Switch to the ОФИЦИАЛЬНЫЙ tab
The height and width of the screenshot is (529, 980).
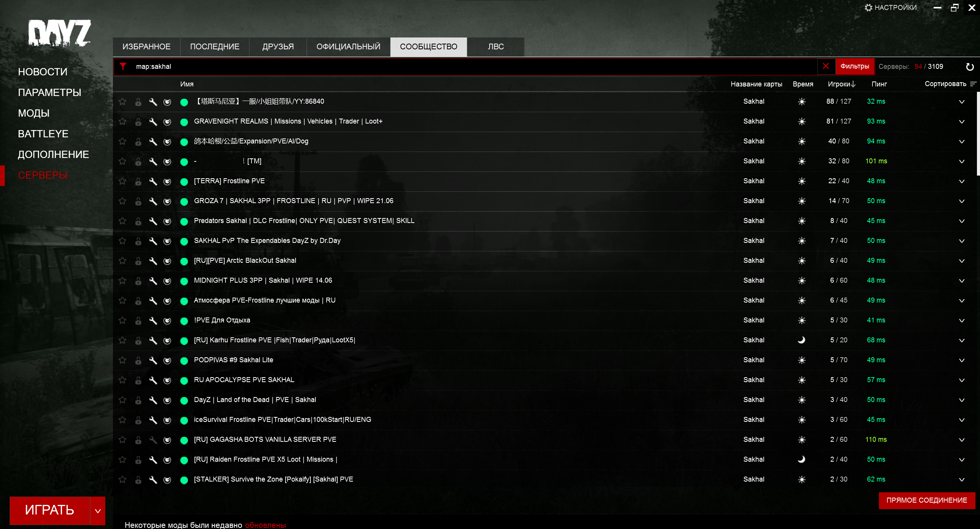point(348,47)
